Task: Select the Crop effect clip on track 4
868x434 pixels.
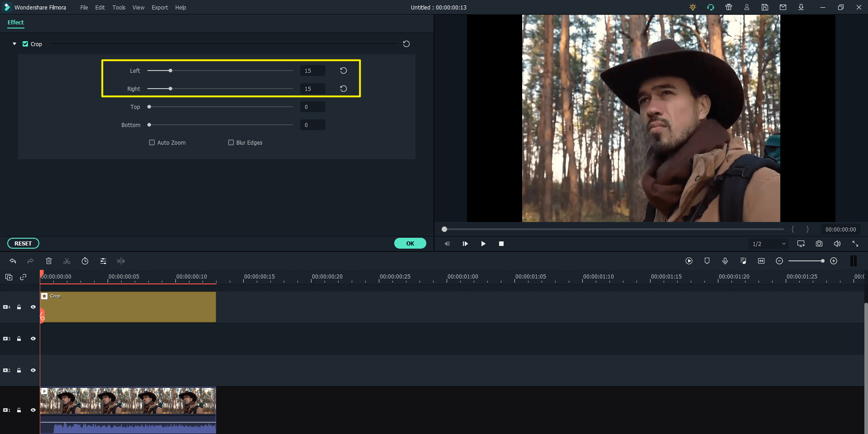Action: (128, 307)
